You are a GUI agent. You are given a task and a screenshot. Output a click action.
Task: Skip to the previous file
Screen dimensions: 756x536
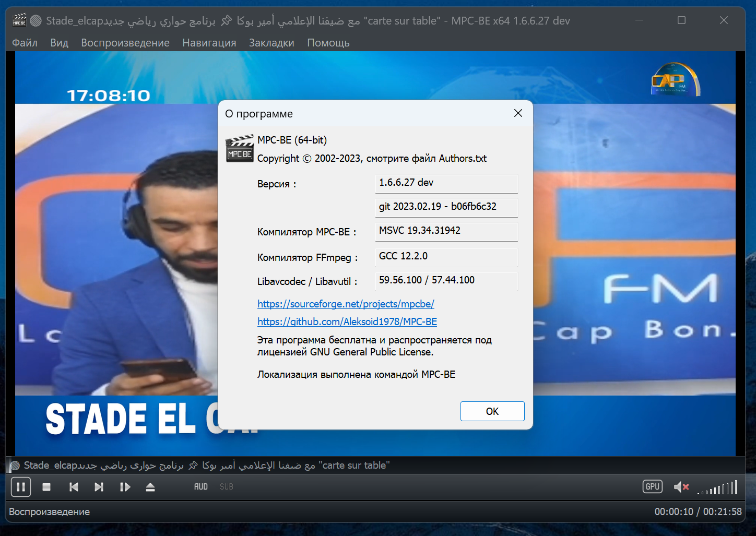(73, 486)
